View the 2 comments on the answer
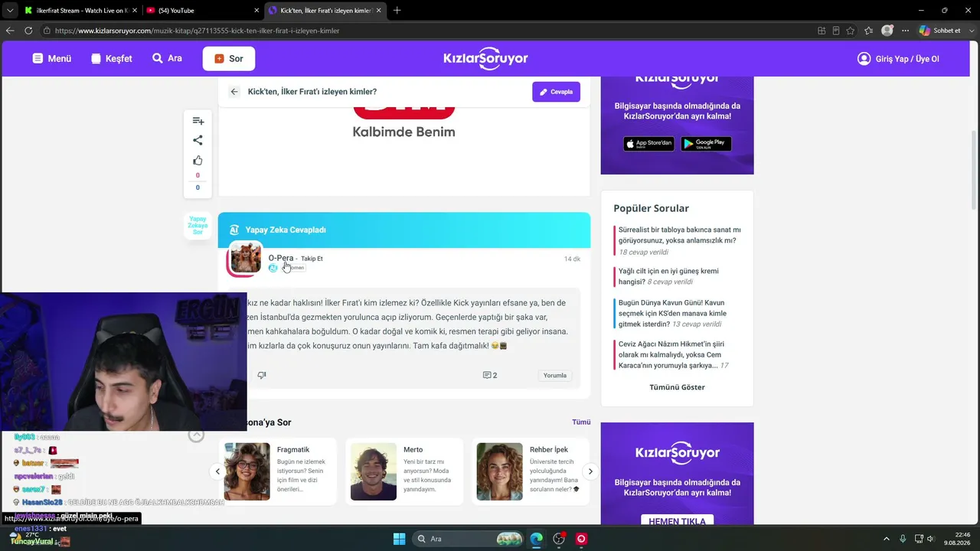The image size is (980, 551). (x=490, y=375)
